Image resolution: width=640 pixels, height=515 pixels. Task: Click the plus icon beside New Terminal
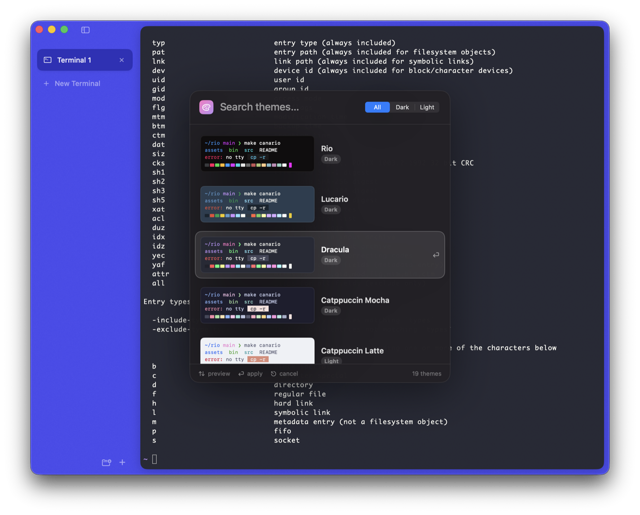(46, 83)
